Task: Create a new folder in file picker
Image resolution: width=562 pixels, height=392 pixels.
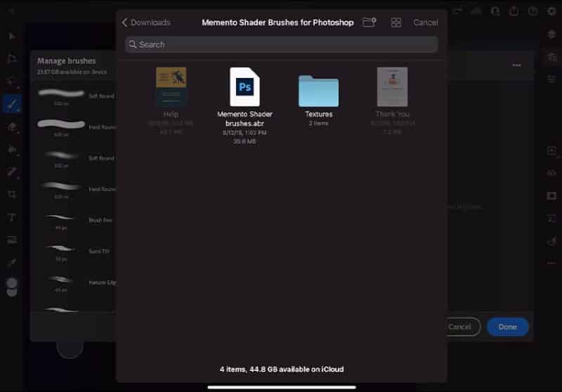Action: 370,22
